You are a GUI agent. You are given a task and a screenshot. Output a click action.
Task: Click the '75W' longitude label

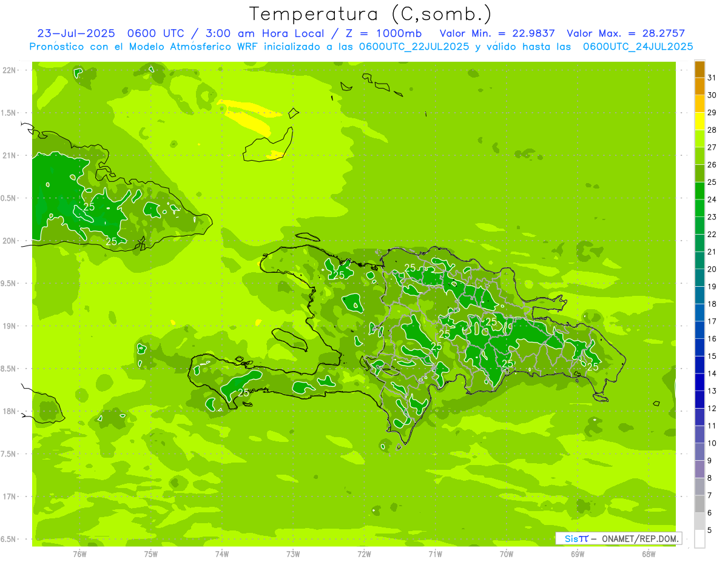pyautogui.click(x=151, y=554)
